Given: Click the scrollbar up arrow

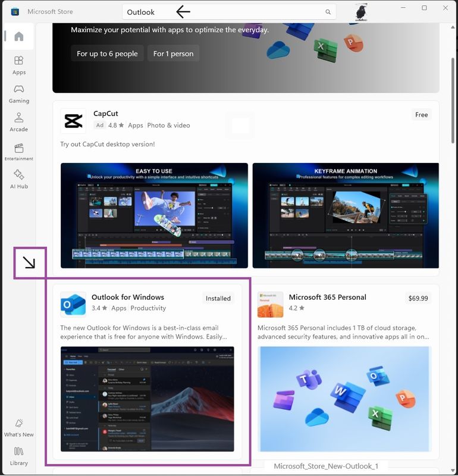Looking at the screenshot, I should pos(453,27).
